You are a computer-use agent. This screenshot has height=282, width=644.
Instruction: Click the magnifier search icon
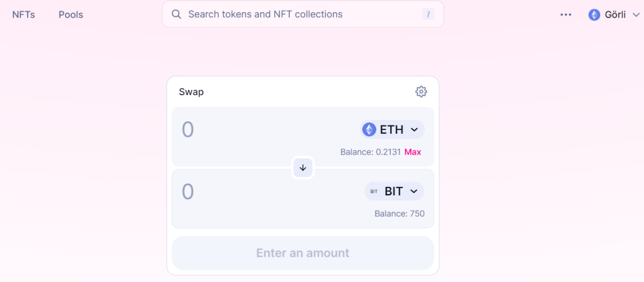(x=176, y=14)
